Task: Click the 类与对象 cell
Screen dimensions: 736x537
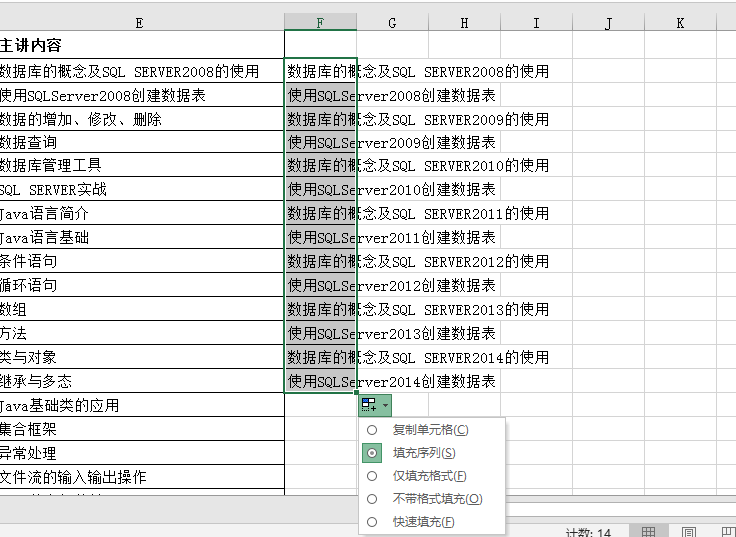Action: [142, 357]
